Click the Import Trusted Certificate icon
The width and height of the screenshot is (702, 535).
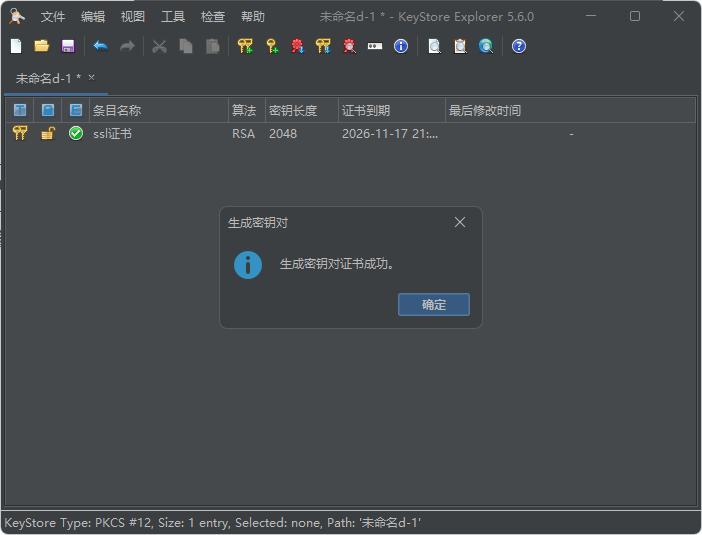tap(297, 46)
